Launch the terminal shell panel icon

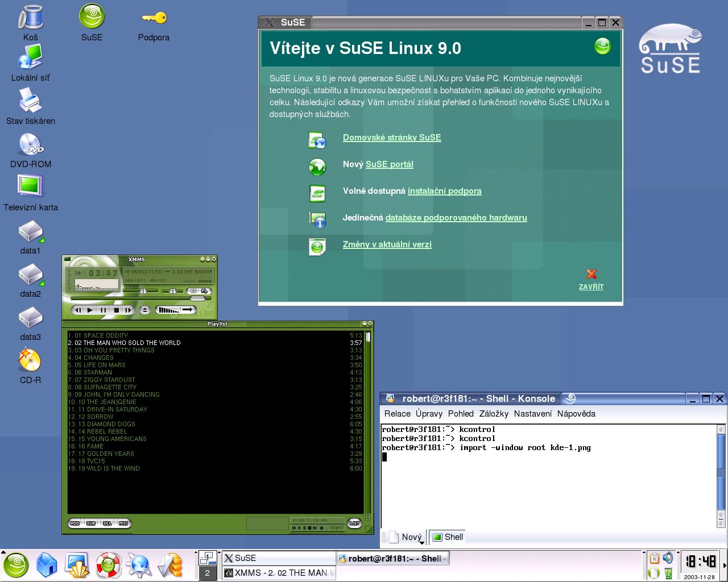pyautogui.click(x=77, y=566)
